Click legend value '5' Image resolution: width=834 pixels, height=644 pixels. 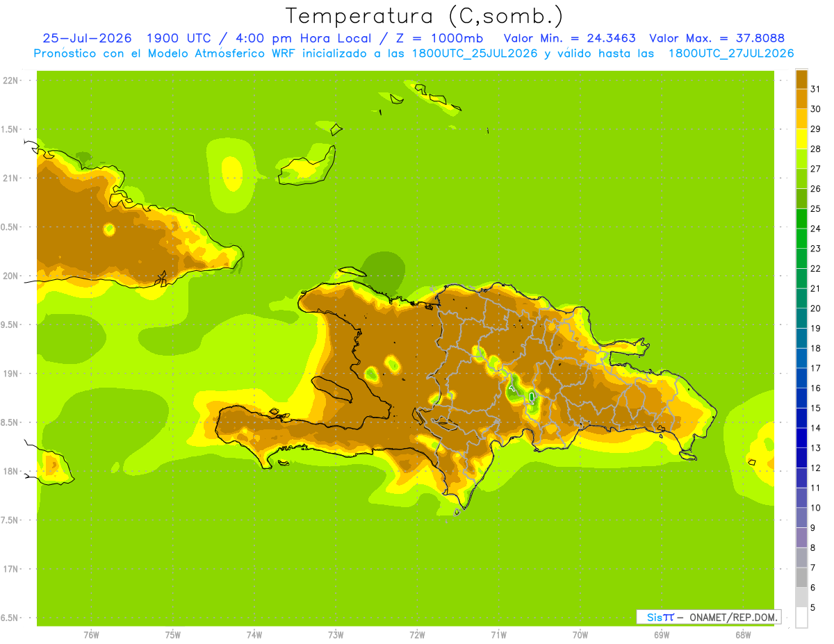(x=813, y=608)
